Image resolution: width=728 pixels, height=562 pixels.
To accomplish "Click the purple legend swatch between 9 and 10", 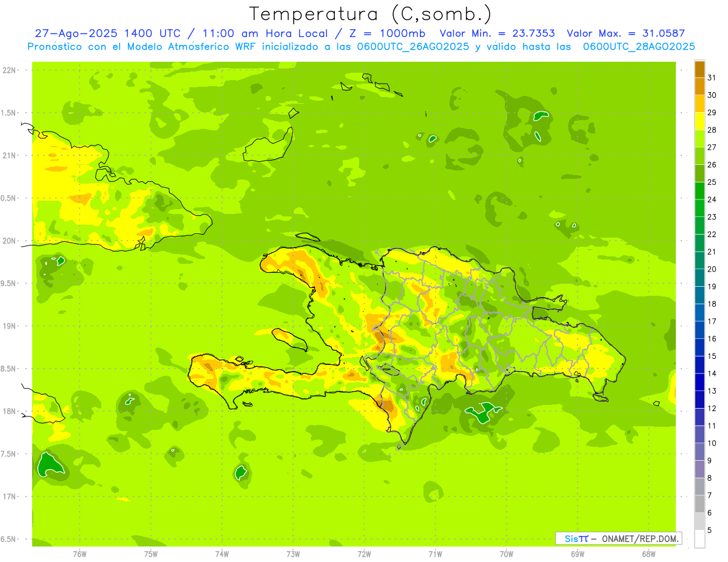I will [699, 452].
